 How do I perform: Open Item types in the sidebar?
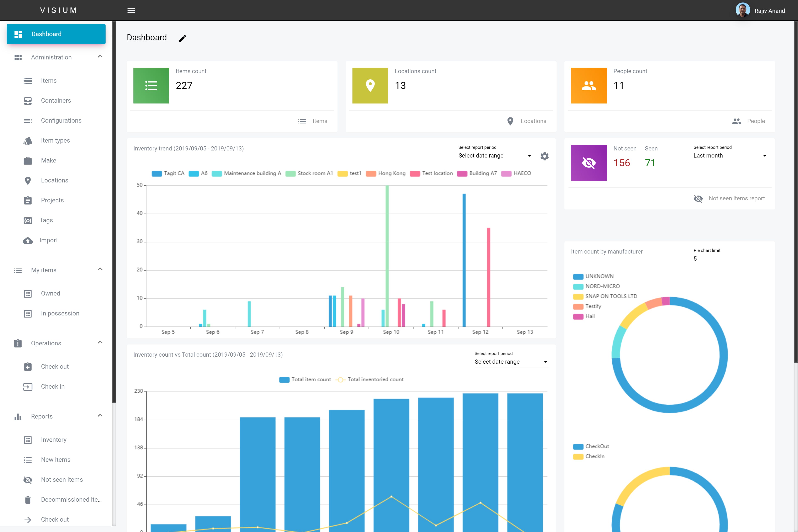55,140
